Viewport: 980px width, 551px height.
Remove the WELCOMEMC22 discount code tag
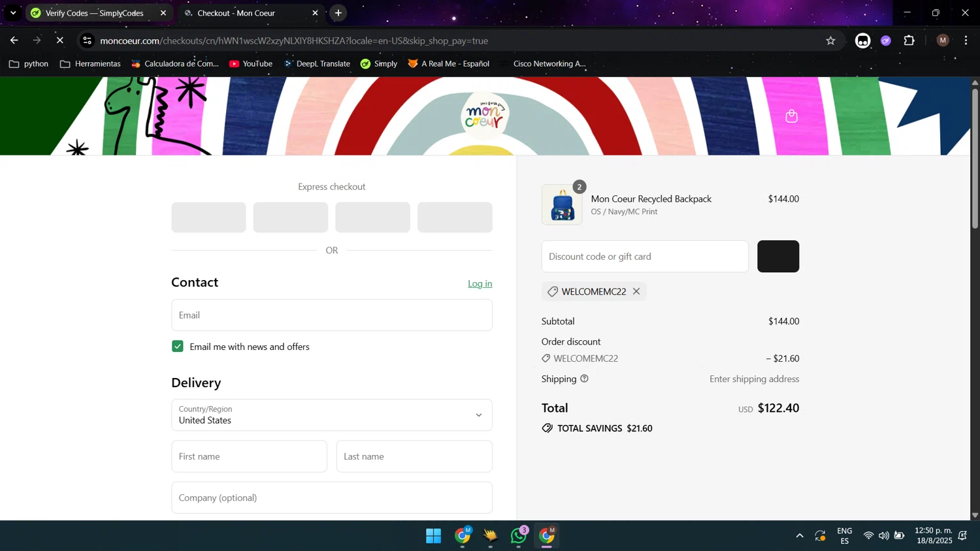coord(636,291)
